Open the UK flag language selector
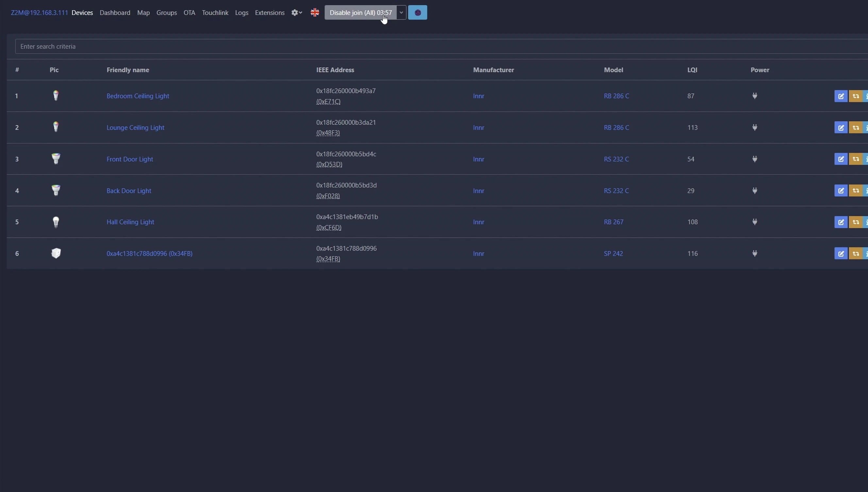Viewport: 868px width, 492px height. coord(315,12)
